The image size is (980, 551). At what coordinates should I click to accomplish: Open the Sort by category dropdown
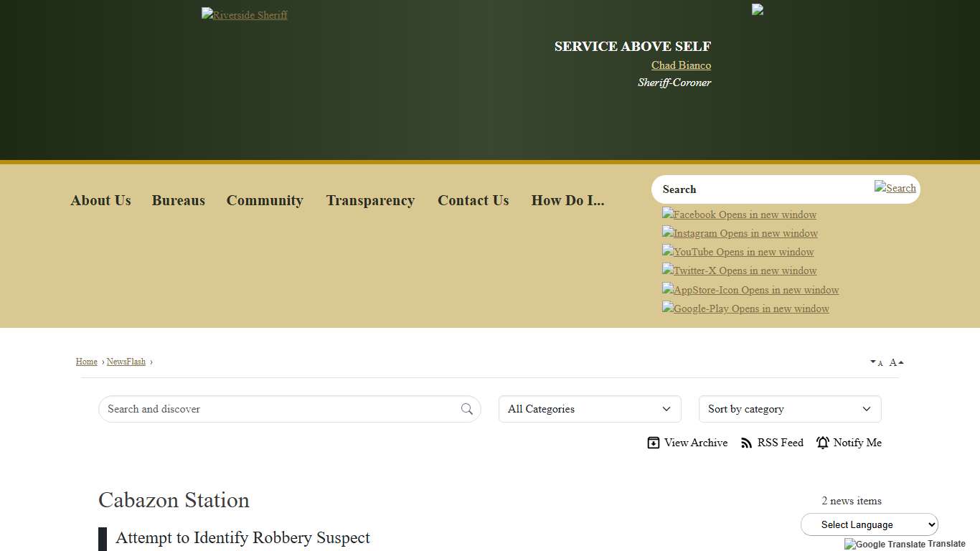pyautogui.click(x=789, y=409)
